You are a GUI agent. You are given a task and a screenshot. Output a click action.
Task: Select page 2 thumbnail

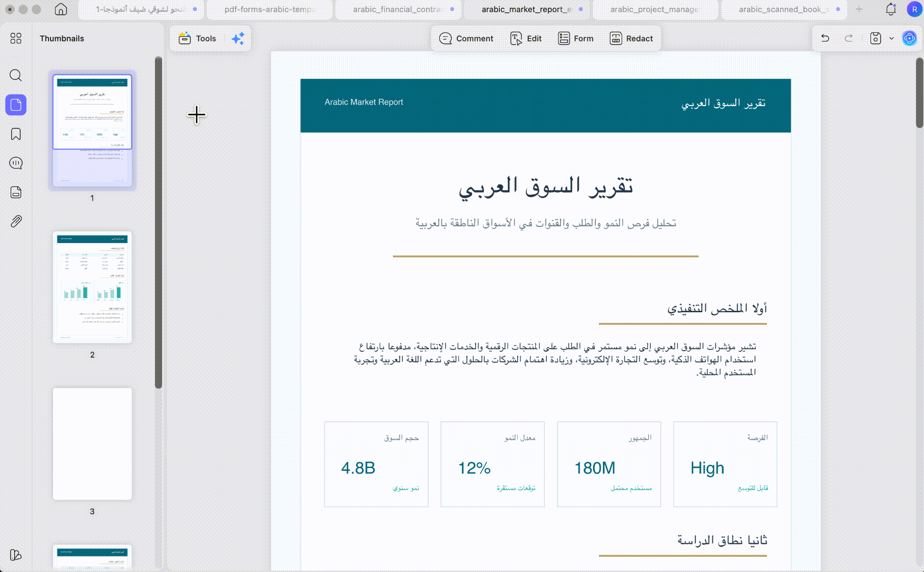92,287
